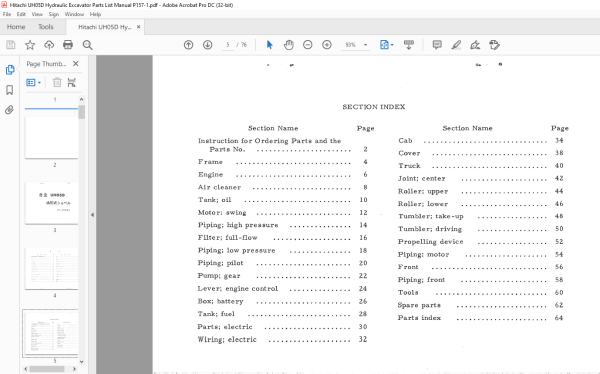Go to the next page

(207, 45)
